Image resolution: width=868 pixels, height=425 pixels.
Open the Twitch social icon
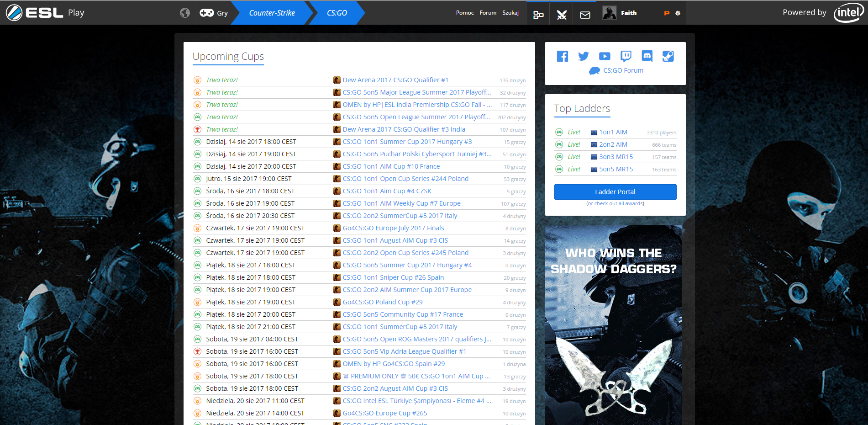pyautogui.click(x=626, y=56)
